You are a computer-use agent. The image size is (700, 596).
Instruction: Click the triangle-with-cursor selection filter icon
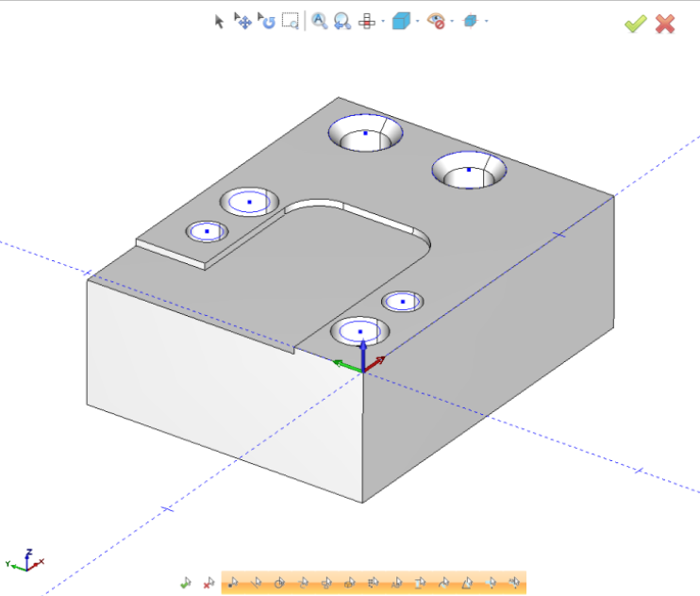(x=467, y=583)
